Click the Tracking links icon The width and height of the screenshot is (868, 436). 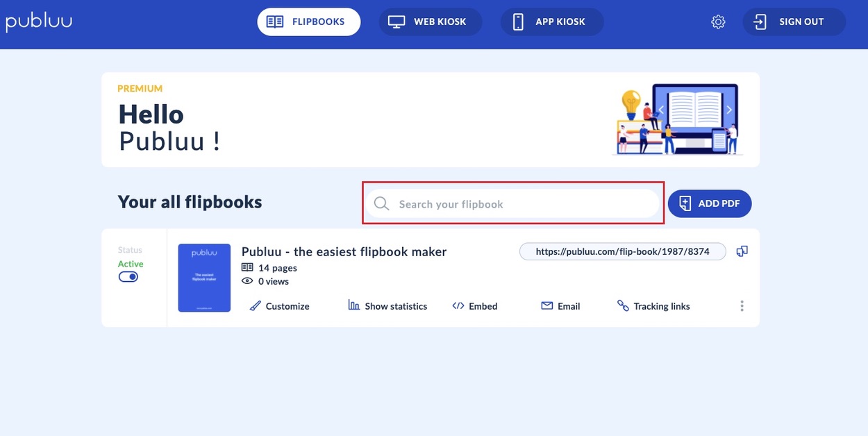(623, 305)
